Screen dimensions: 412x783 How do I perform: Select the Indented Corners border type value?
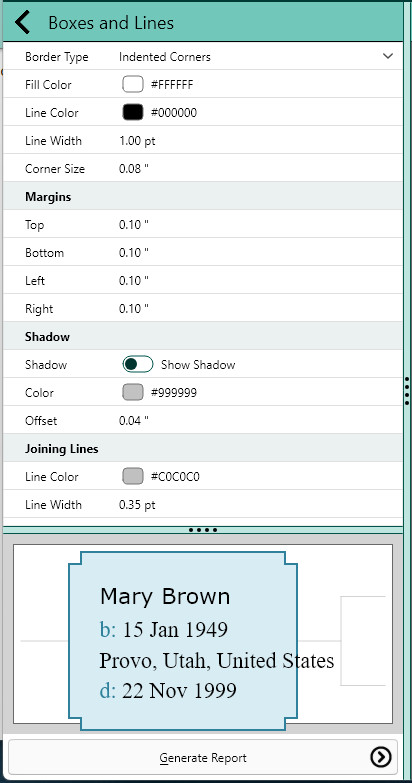point(165,57)
